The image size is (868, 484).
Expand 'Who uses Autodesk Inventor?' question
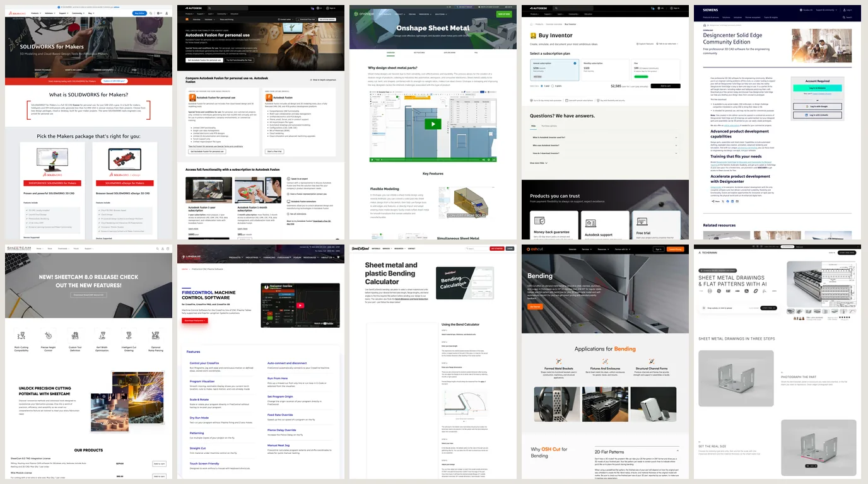[605, 145]
